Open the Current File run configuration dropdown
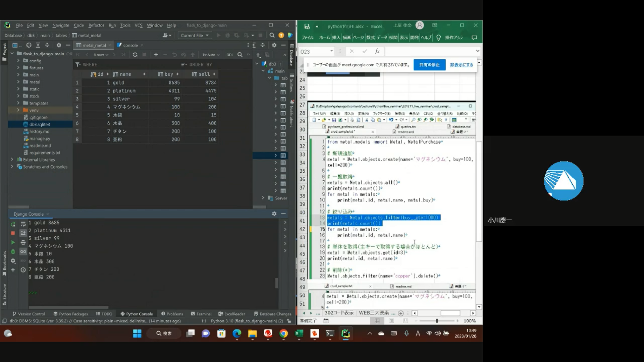This screenshot has width=644, height=362. (195, 35)
